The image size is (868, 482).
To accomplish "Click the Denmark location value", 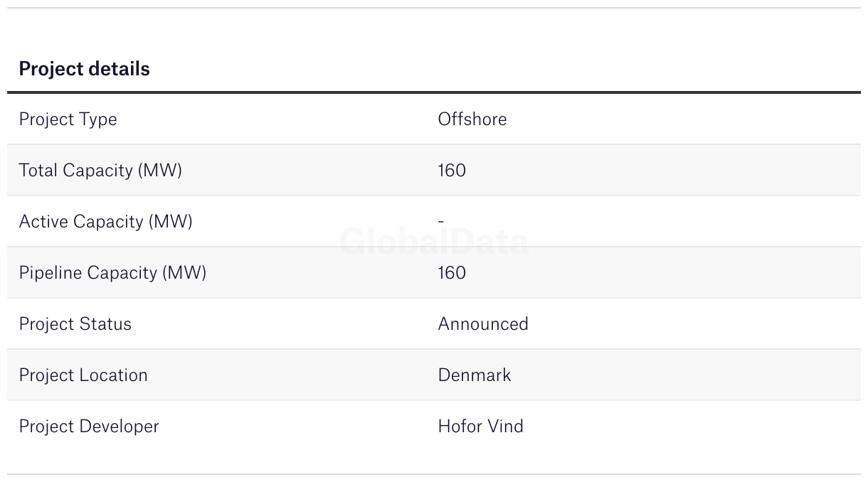I will point(475,375).
